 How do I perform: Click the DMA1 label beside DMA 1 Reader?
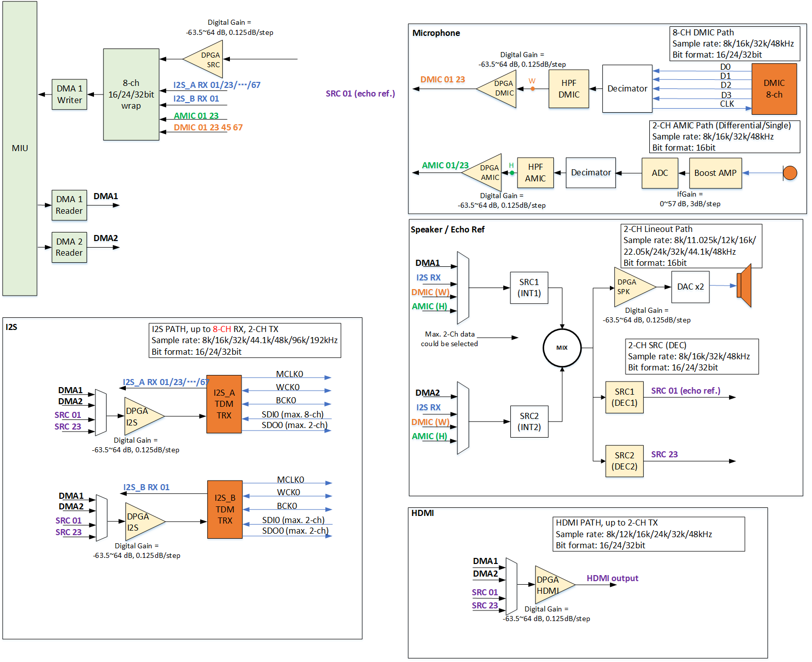click(x=106, y=196)
